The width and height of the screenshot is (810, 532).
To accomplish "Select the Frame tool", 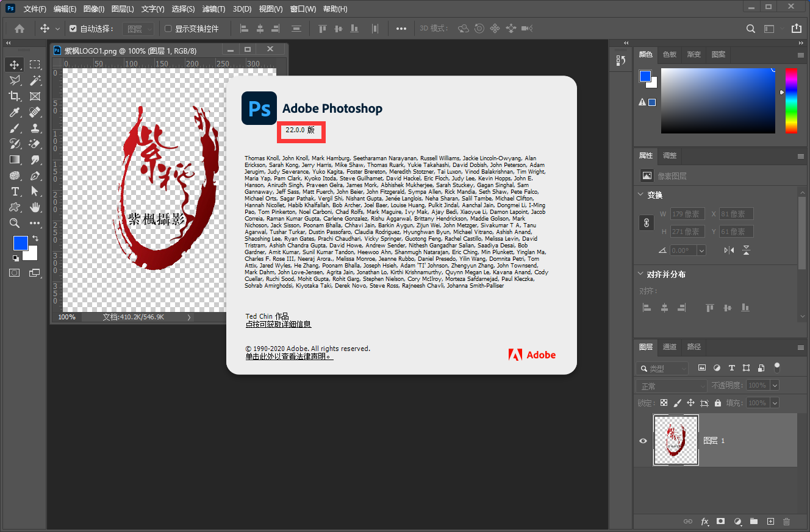I will pyautogui.click(x=35, y=96).
